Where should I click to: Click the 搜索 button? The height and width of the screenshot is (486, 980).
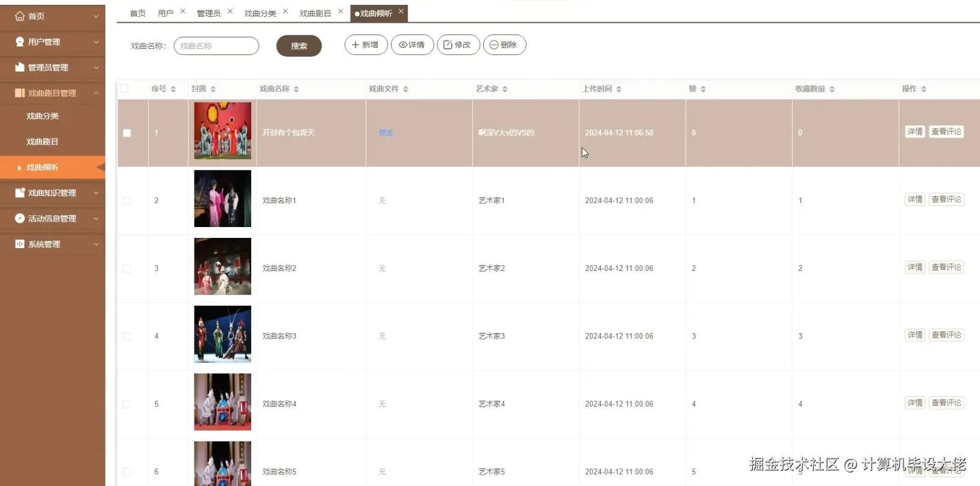pos(299,46)
